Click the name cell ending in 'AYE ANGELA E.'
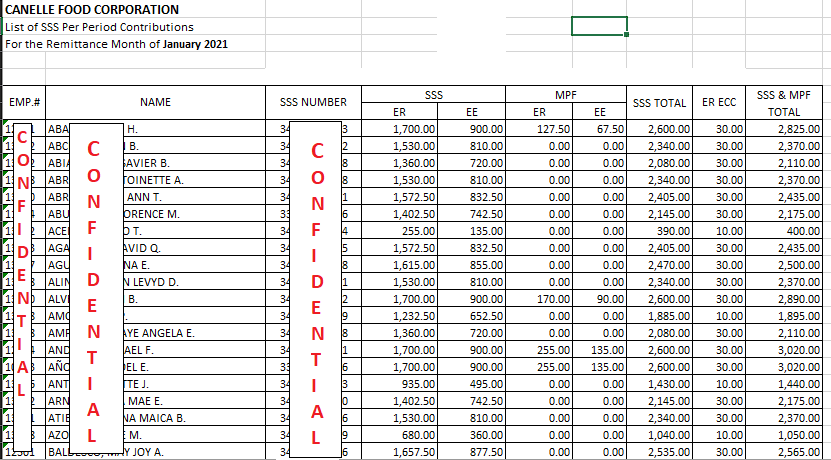831x460 pixels. [x=155, y=333]
